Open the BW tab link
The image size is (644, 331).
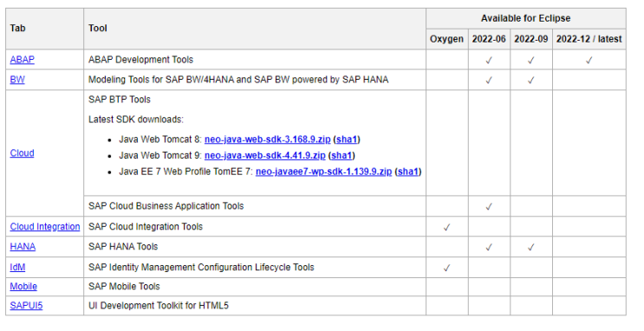click(x=17, y=80)
